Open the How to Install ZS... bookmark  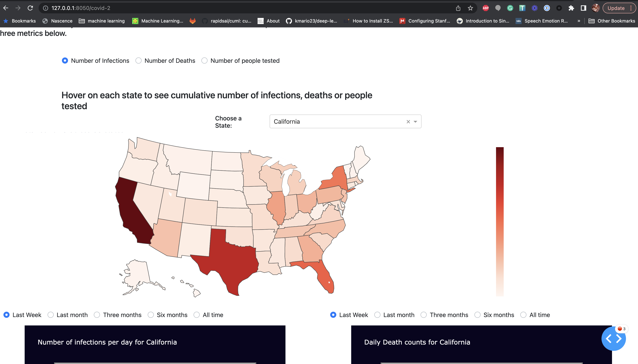pos(368,21)
